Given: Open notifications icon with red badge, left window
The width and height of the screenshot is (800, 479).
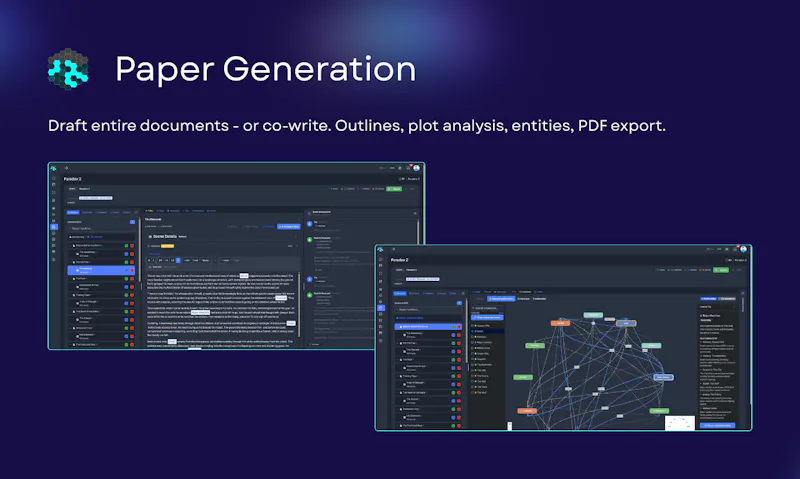Looking at the screenshot, I should pyautogui.click(x=409, y=167).
